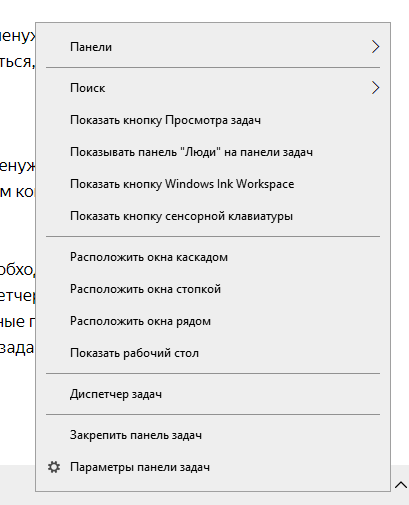
Task: Click the empty taskbar strip left of the menu
Action: pos(17,484)
